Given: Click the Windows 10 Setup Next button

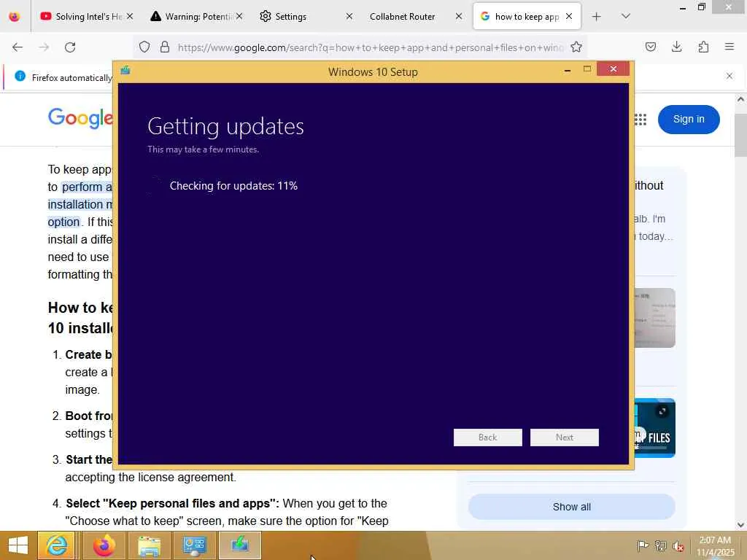Looking at the screenshot, I should [564, 437].
